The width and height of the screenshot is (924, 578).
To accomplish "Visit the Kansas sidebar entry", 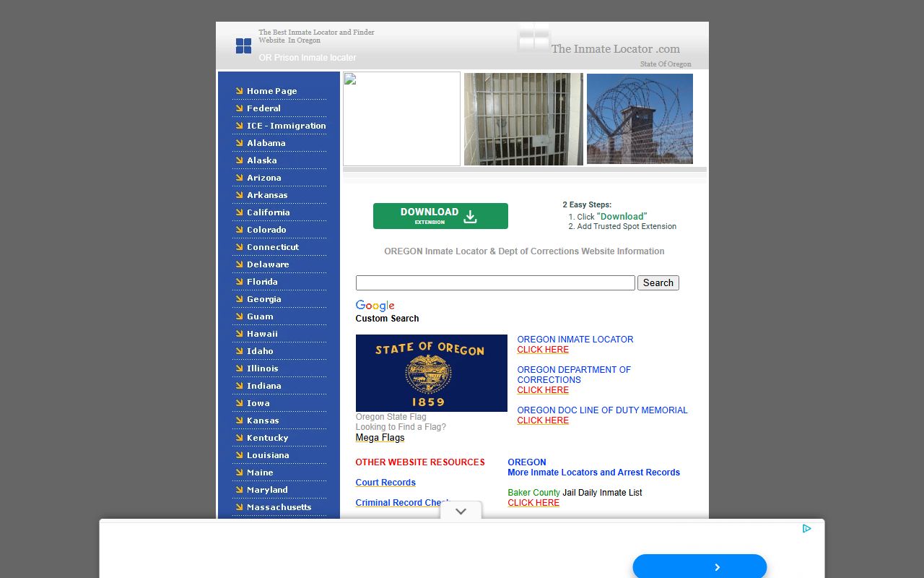I will point(263,420).
